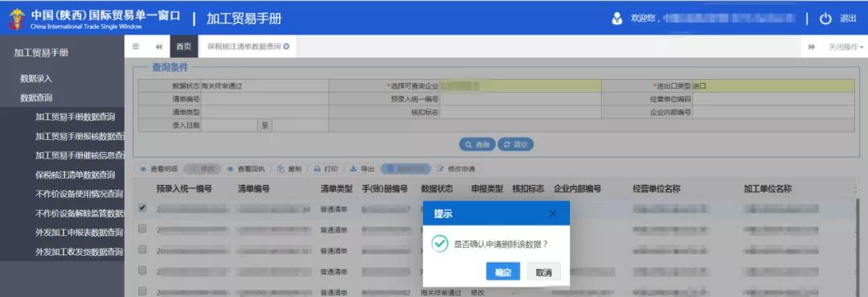Collapse 数据查询 sidebar section
868x297 pixels.
[36, 98]
